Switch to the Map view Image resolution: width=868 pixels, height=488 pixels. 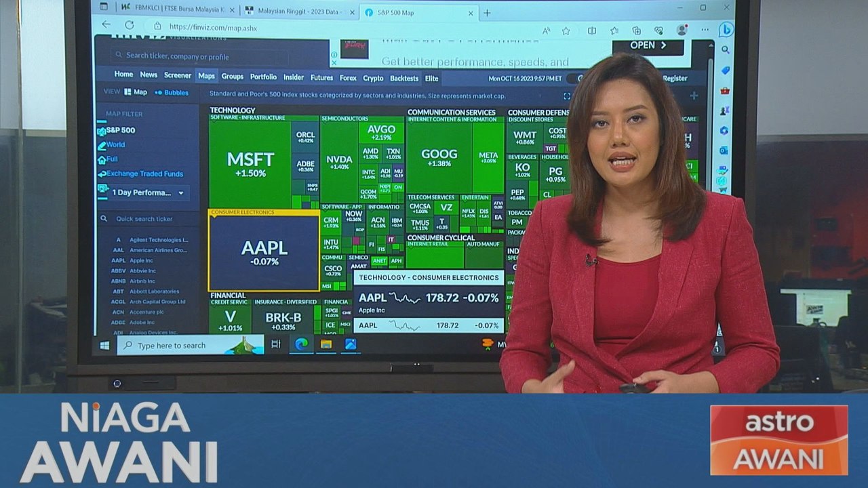(x=136, y=92)
